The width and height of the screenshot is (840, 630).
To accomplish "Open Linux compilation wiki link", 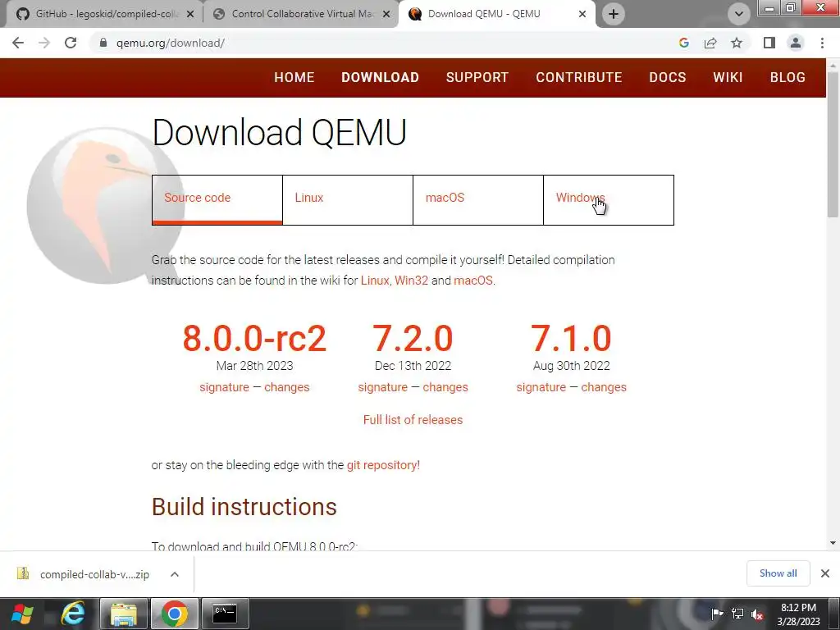I will tap(375, 281).
